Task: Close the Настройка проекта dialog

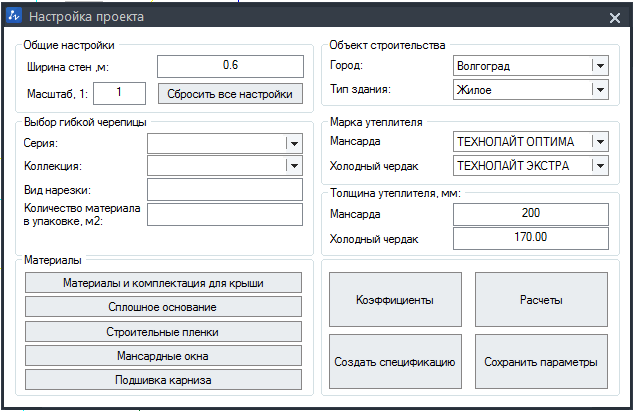Action: click(615, 18)
